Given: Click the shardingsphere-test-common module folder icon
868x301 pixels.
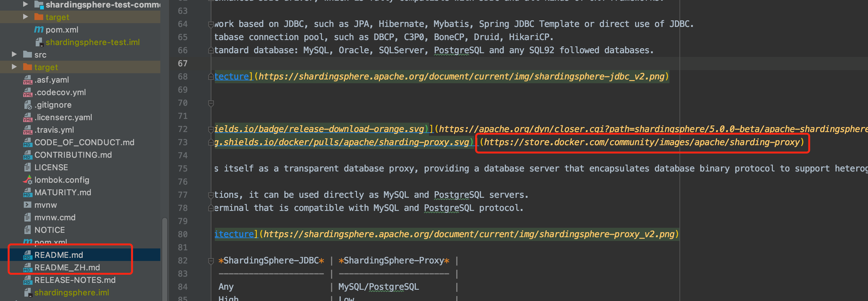Looking at the screenshot, I should click(39, 4).
